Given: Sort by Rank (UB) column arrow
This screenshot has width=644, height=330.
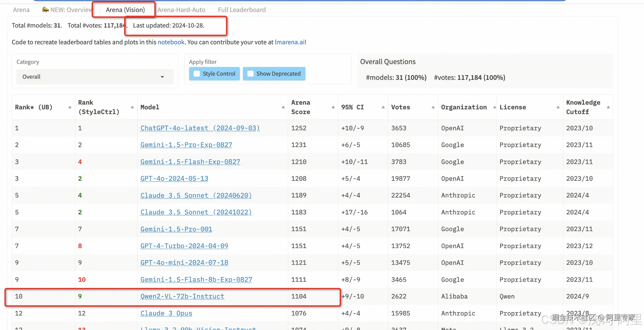Looking at the screenshot, I should point(70,107).
